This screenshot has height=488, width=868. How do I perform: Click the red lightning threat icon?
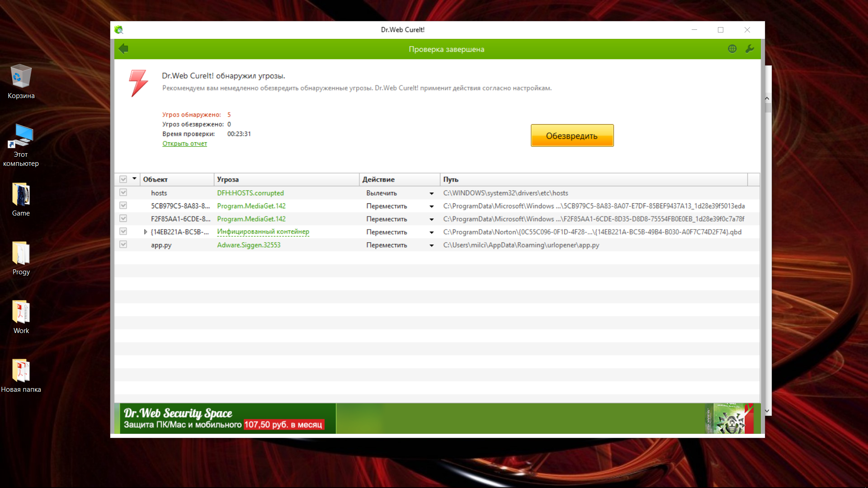tap(138, 83)
